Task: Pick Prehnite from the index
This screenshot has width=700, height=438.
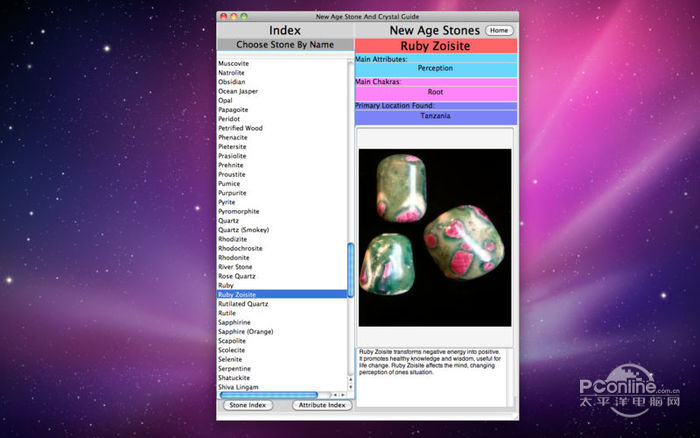Action: (x=231, y=165)
